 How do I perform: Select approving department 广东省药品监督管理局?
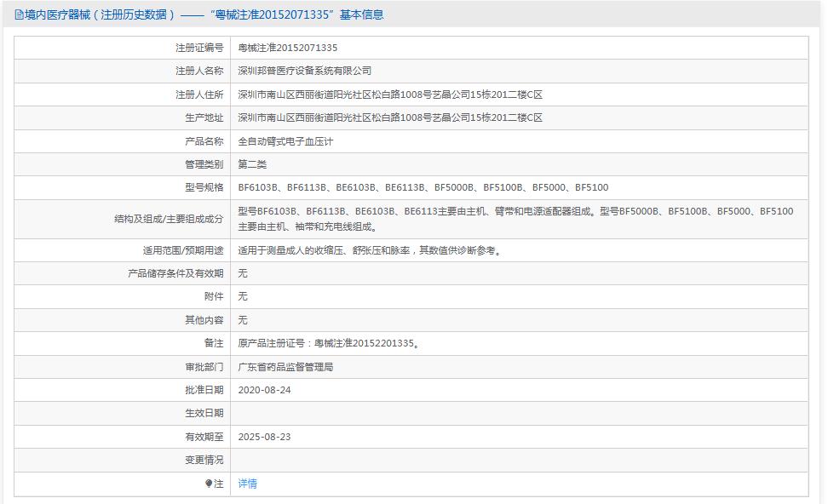(x=285, y=367)
